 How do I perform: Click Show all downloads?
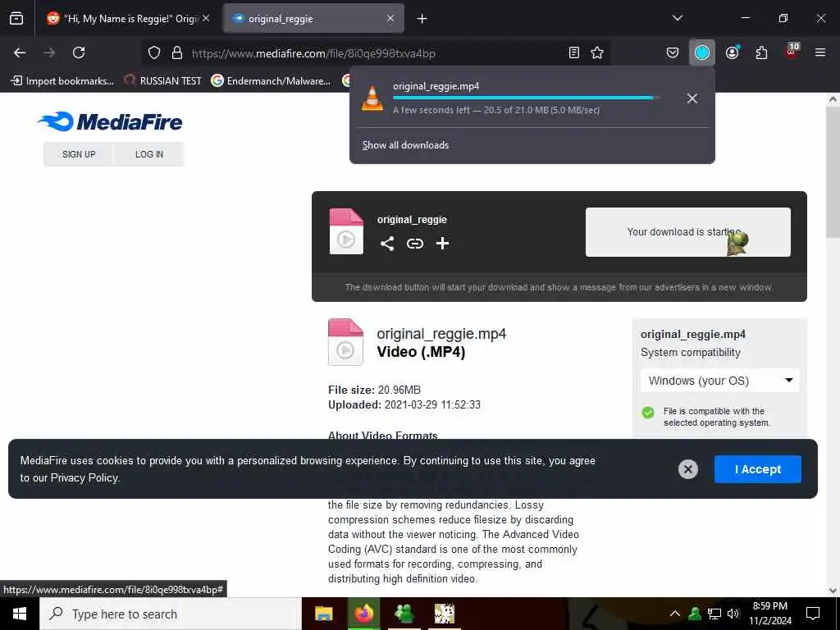[405, 145]
